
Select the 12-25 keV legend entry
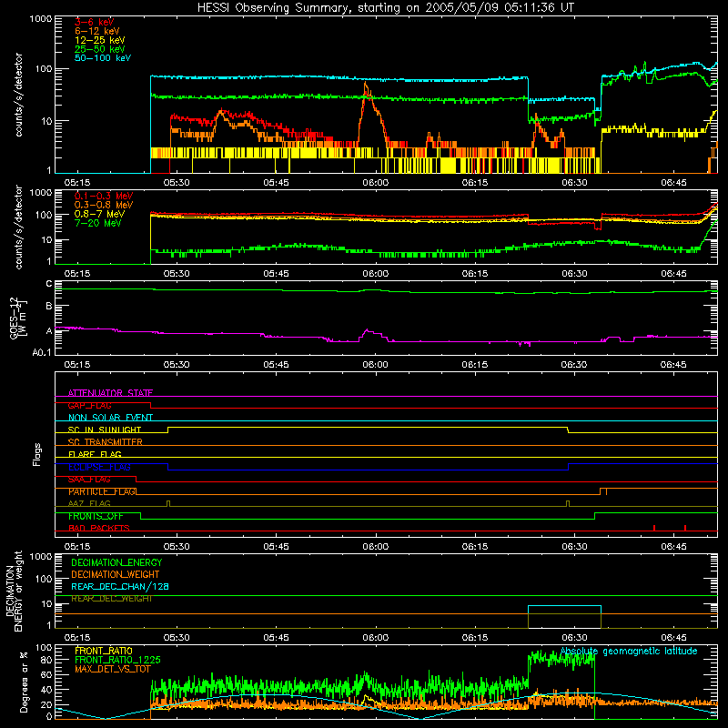100,40
